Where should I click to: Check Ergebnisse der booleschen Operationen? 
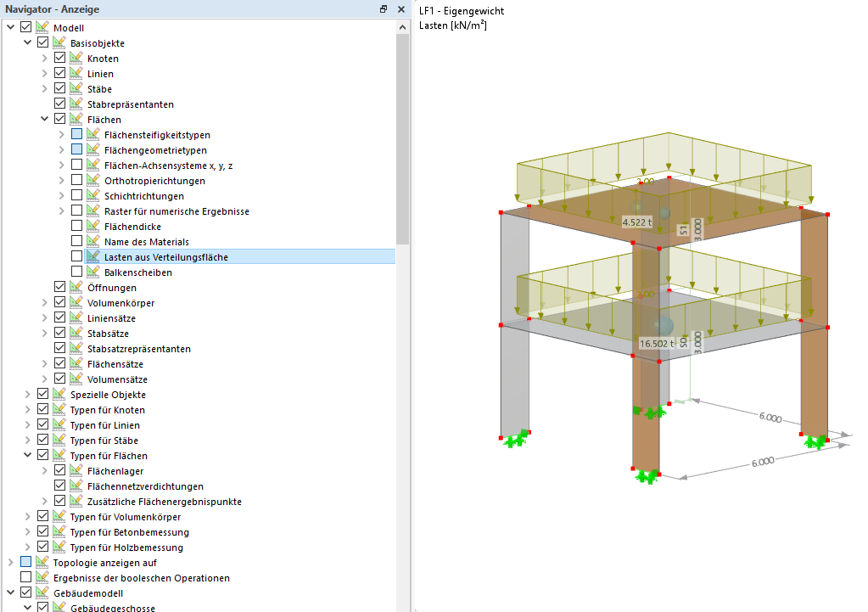click(x=26, y=577)
